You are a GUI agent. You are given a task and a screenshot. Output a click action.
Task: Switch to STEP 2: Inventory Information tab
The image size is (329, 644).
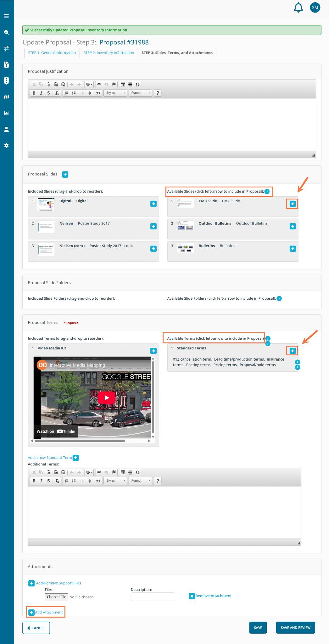coord(109,53)
